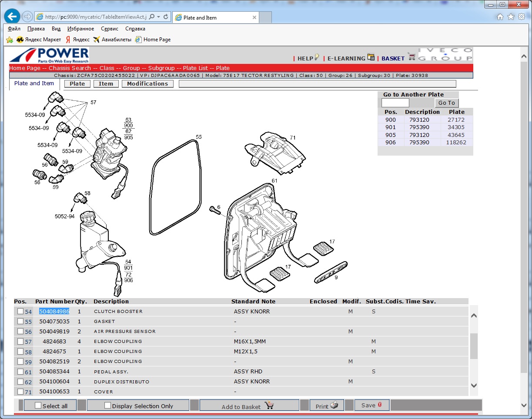Switch to the Plate and Item browser tab
The width and height of the screenshot is (532, 419).
click(x=216, y=17)
